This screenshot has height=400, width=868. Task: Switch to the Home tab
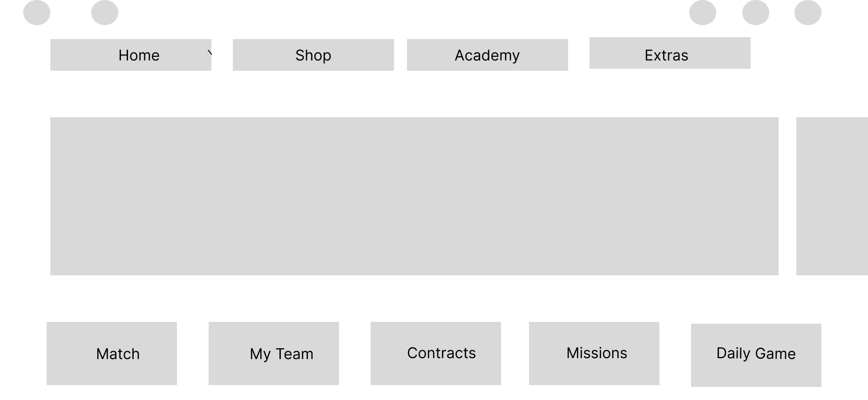pyautogui.click(x=131, y=54)
